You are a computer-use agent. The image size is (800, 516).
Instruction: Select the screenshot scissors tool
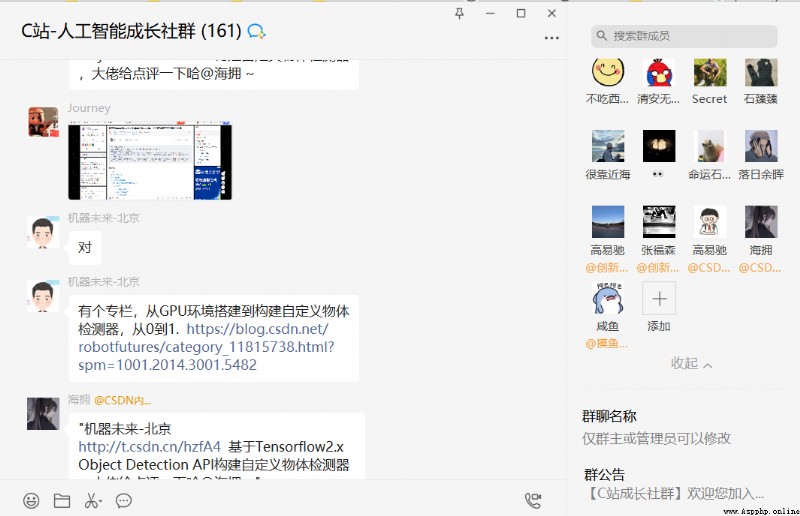pyautogui.click(x=92, y=501)
